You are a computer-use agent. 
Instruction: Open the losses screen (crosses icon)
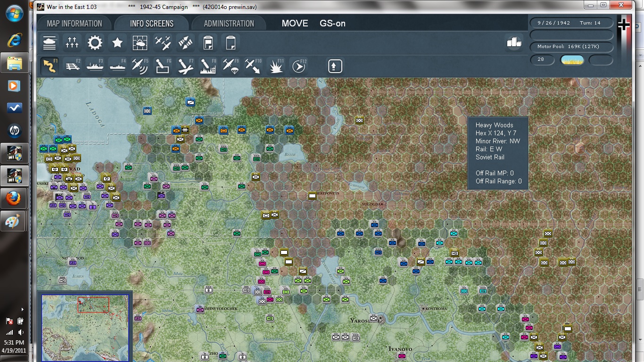pos(72,43)
